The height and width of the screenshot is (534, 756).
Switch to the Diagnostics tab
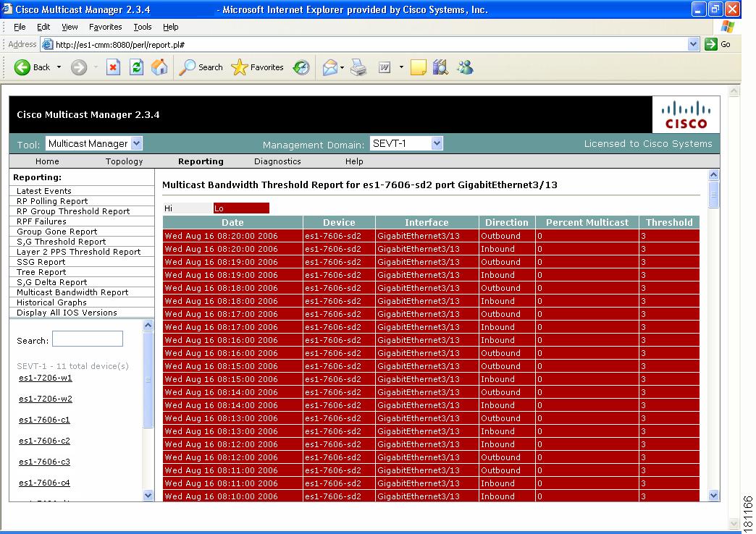tap(278, 161)
